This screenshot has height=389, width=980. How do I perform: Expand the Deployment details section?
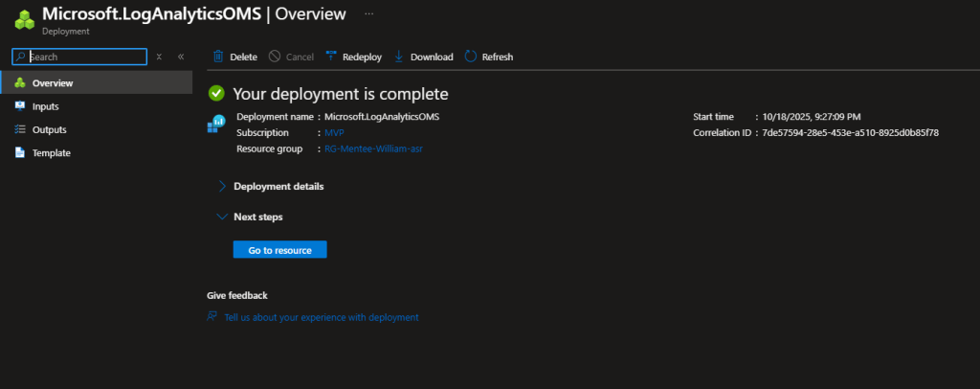click(x=222, y=186)
